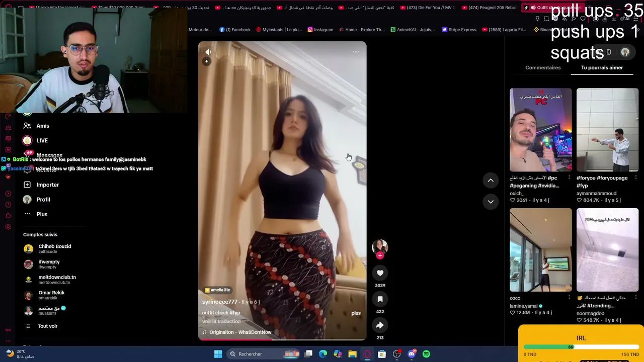644x362 pixels.
Task: Open options for the aymanmahmmoud video
Action: pyautogui.click(x=636, y=177)
